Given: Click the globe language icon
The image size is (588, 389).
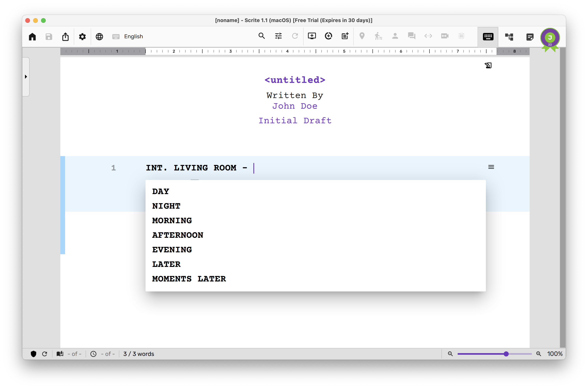Looking at the screenshot, I should (99, 36).
